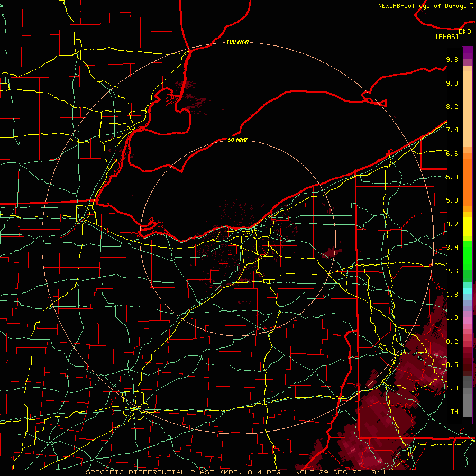Screen dimensions: 476x476
Task: Click the 9.8 scale value
Action: [452, 60]
